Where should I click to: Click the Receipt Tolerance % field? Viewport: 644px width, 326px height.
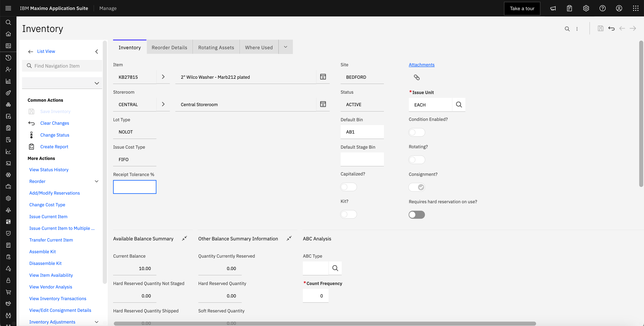[x=135, y=187]
